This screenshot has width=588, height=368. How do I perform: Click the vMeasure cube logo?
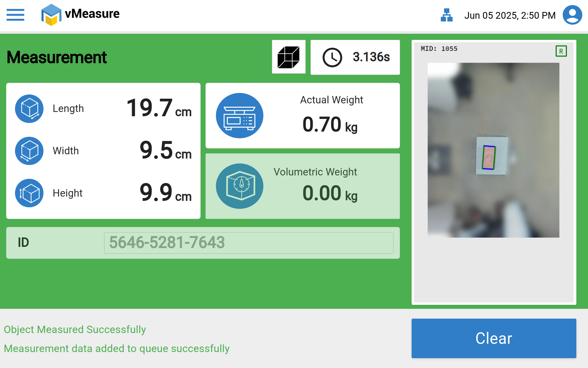pyautogui.click(x=51, y=15)
